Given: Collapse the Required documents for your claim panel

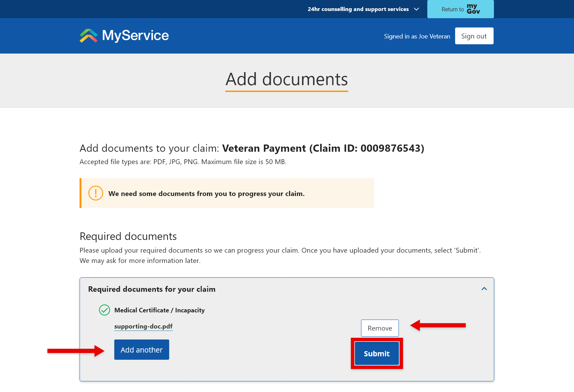Looking at the screenshot, I should 484,289.
